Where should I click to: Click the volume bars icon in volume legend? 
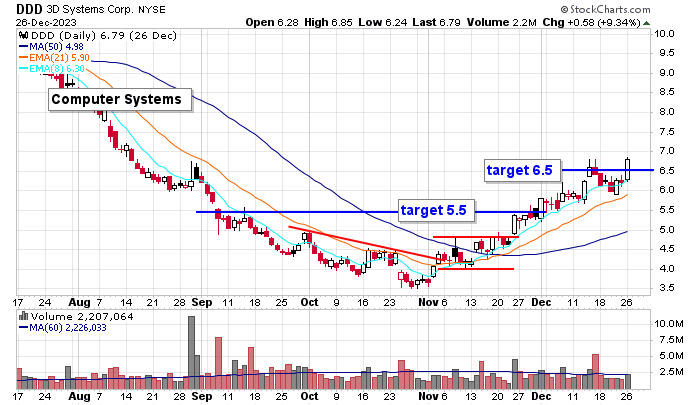23,317
